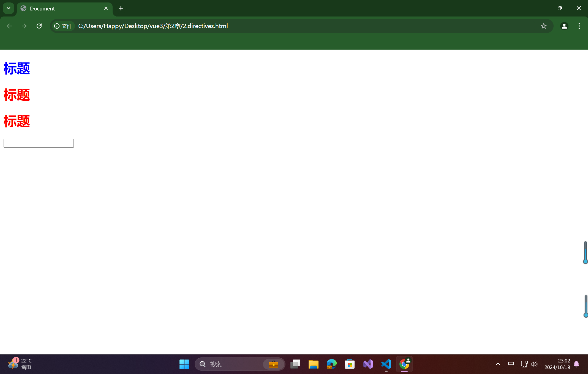
Task: Click the blue 标题 heading
Action: 17,68
